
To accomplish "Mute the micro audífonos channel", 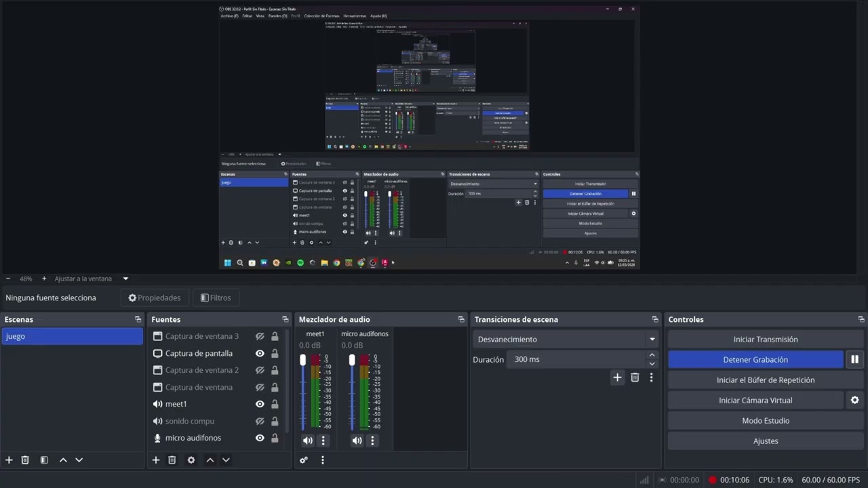I will click(357, 441).
